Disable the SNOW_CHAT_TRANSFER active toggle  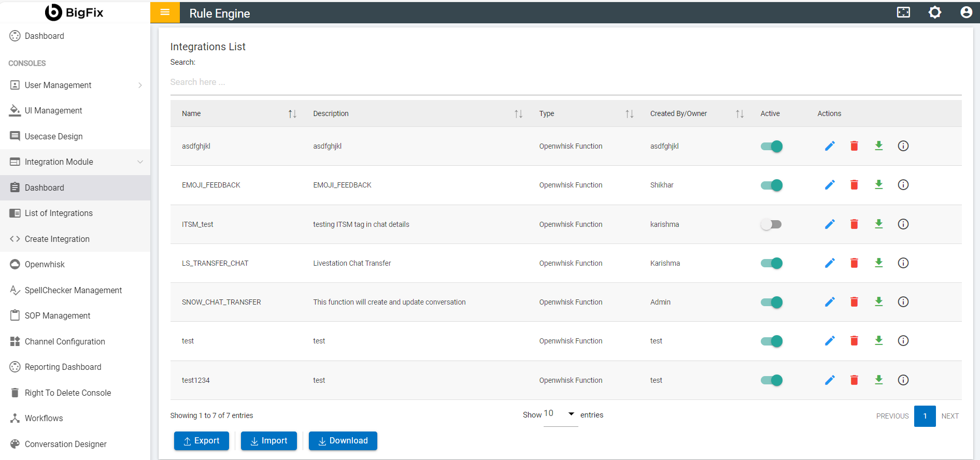pyautogui.click(x=771, y=302)
